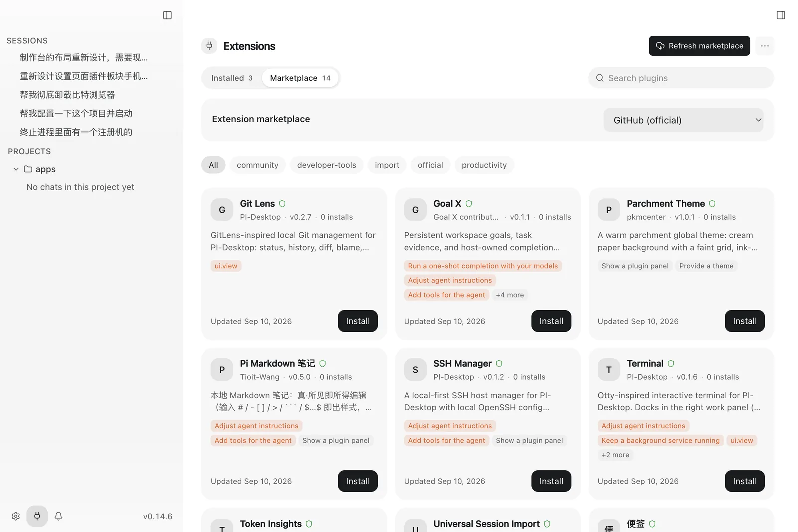Screen dimensions: 798x532
Task: Click 'Add tools for the agent' on Pi Markdown
Action: pos(253,441)
